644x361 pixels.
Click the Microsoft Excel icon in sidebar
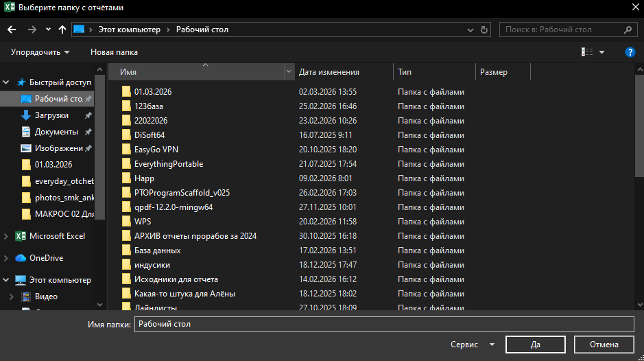21,236
